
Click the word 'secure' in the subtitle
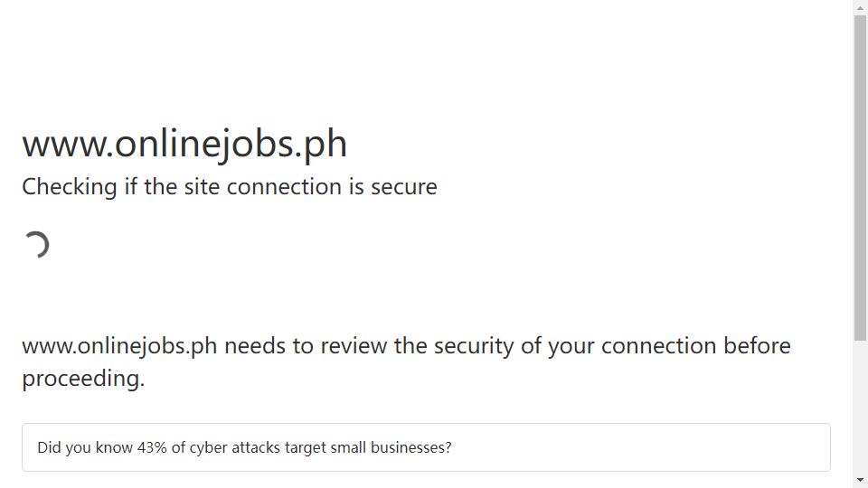(403, 187)
